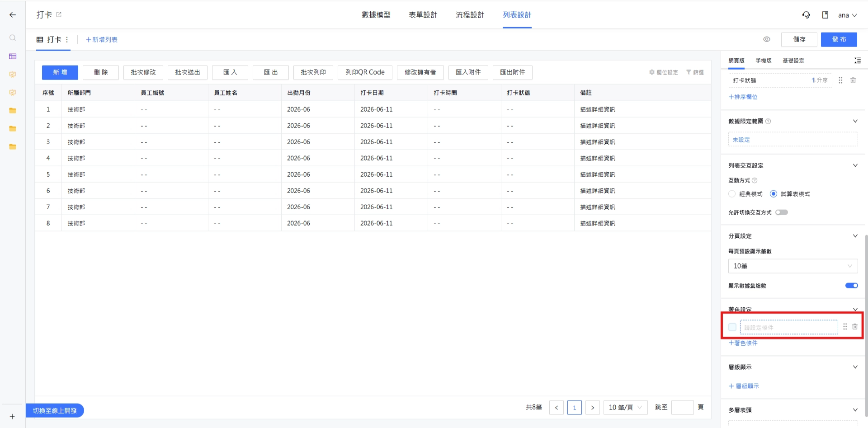Switch to 列表設計 tab
The width and height of the screenshot is (868, 428).
517,15
